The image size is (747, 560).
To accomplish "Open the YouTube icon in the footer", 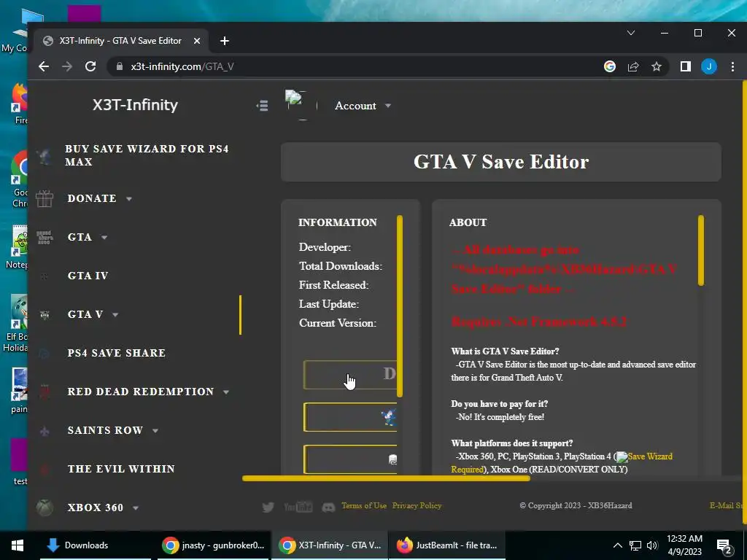I will (x=298, y=507).
